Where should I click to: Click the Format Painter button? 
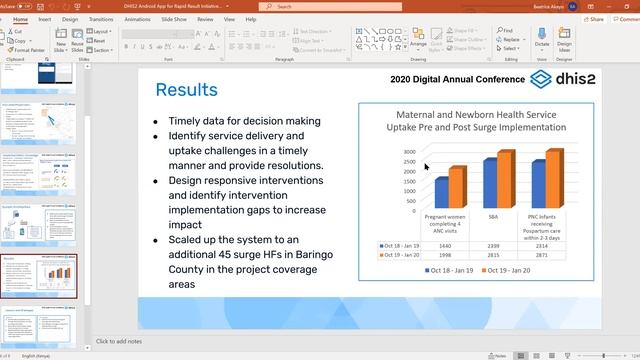pyautogui.click(x=26, y=50)
